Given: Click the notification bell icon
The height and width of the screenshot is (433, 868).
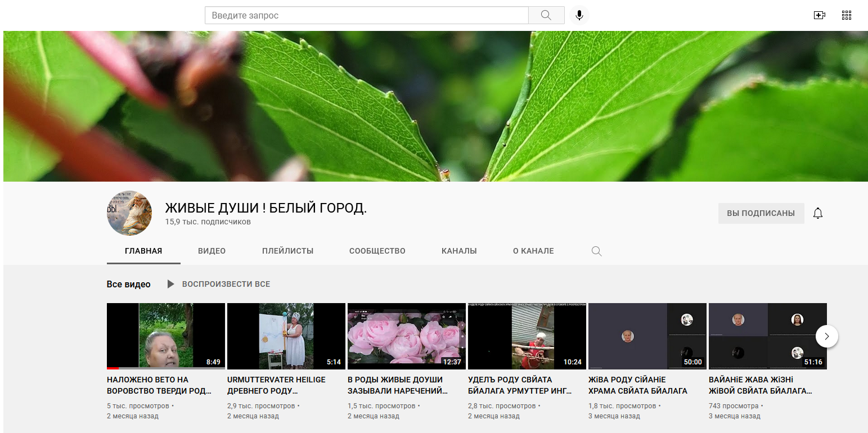Looking at the screenshot, I should coord(818,213).
